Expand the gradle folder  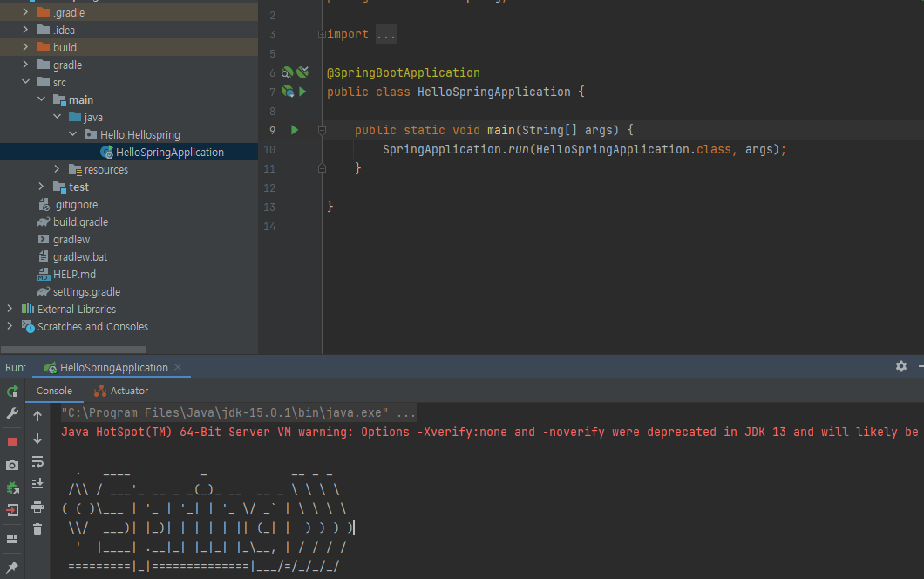(25, 65)
